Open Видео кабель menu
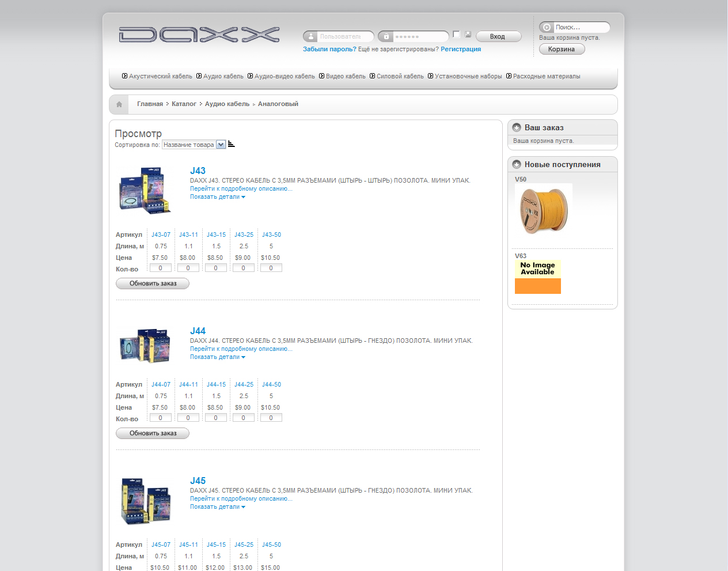The image size is (728, 571). click(346, 76)
